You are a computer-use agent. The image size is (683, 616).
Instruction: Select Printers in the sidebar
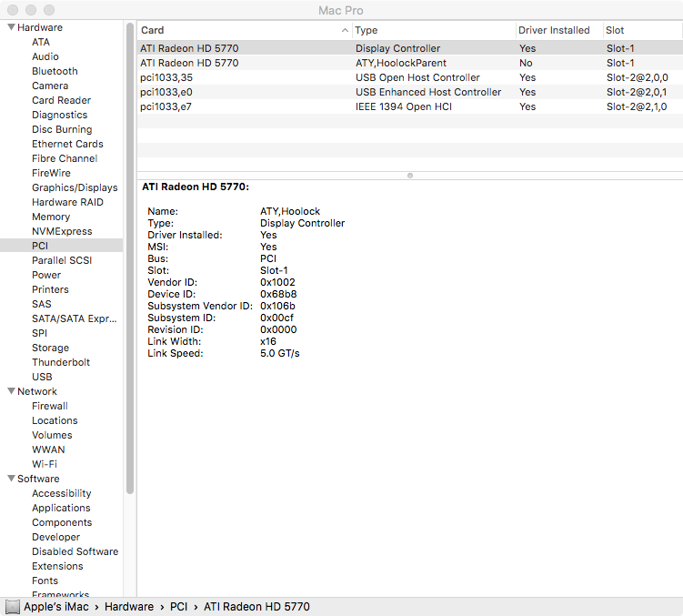click(51, 289)
